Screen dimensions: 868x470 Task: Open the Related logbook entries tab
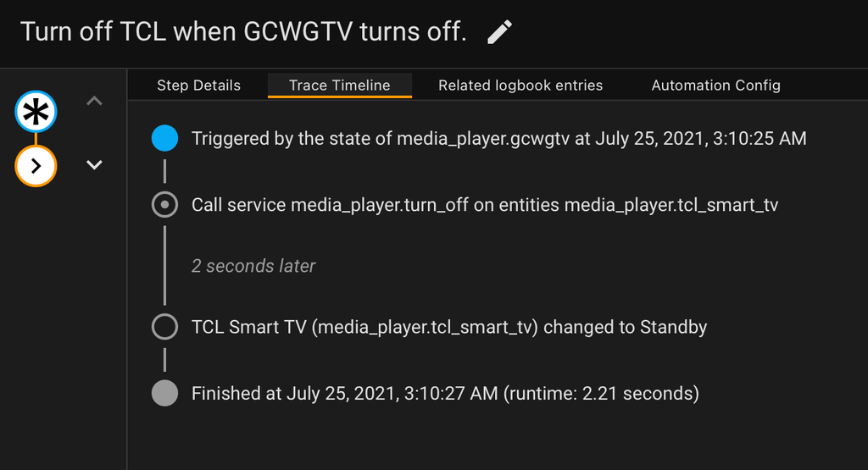pos(520,86)
